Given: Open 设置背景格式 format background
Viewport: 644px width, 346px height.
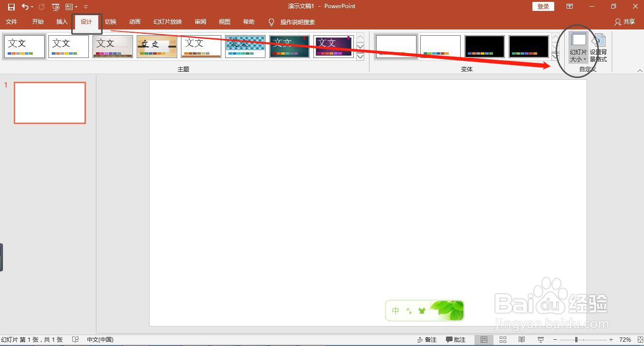Looking at the screenshot, I should click(x=598, y=48).
